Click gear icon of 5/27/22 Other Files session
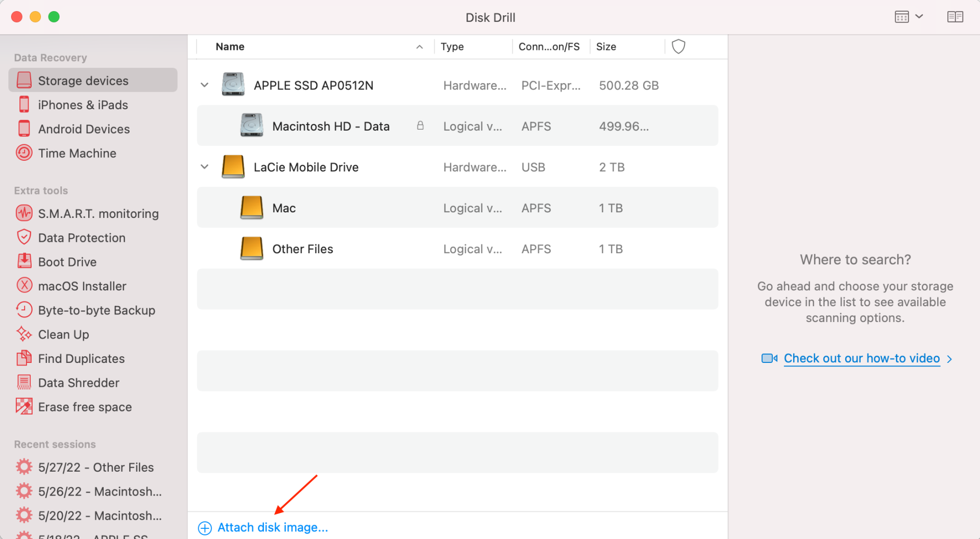The width and height of the screenshot is (980, 539). [x=24, y=467]
